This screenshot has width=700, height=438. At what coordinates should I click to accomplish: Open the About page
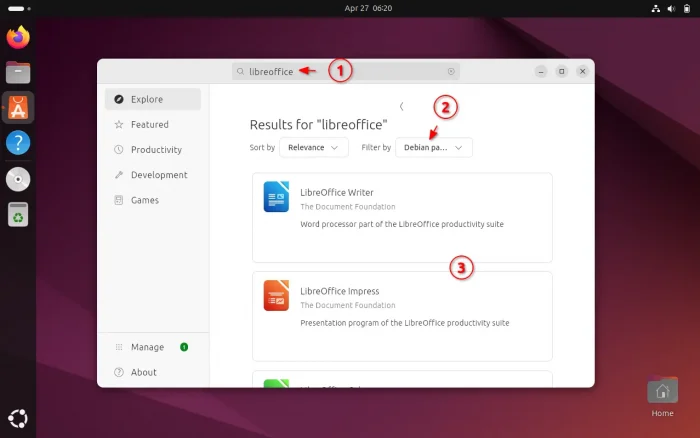click(143, 372)
